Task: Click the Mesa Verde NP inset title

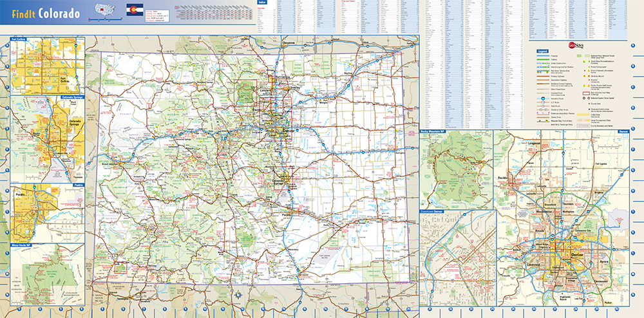Action: (21, 245)
